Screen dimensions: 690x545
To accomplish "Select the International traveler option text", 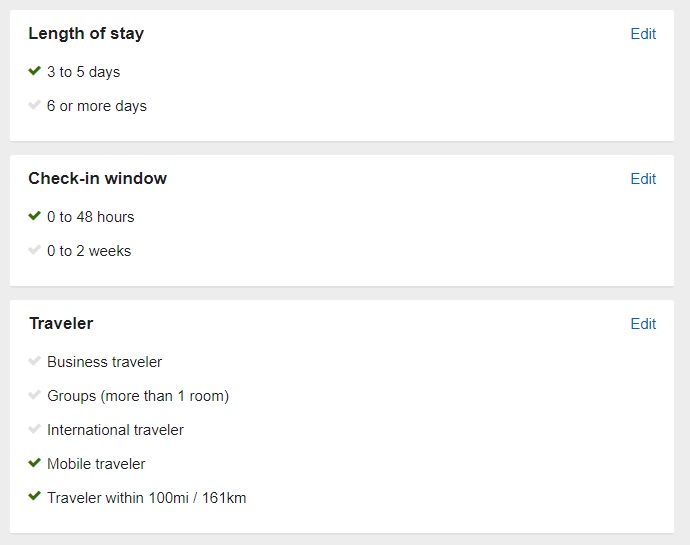I will (x=115, y=430).
